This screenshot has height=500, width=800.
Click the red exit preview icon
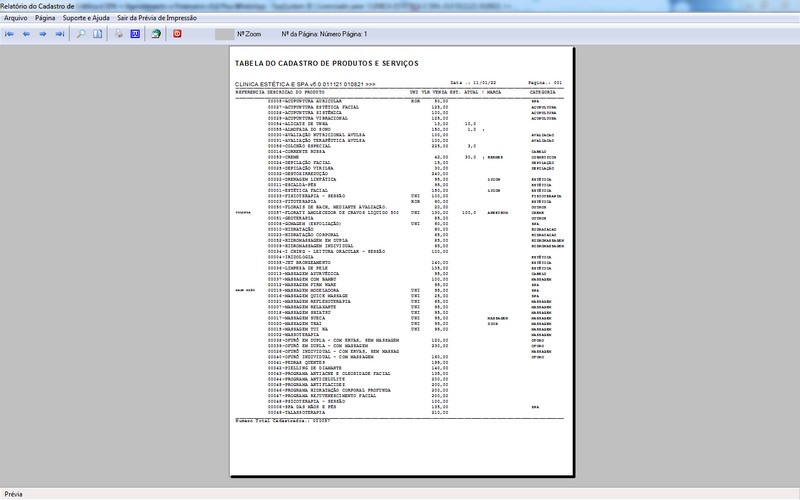point(177,34)
